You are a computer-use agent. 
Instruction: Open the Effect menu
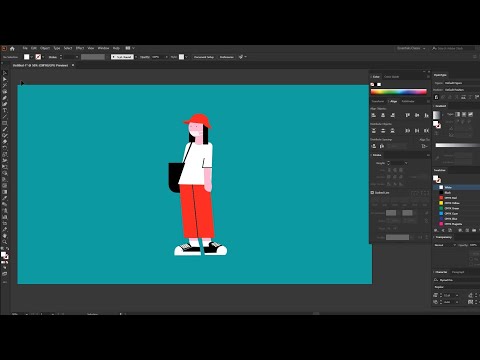[80, 48]
